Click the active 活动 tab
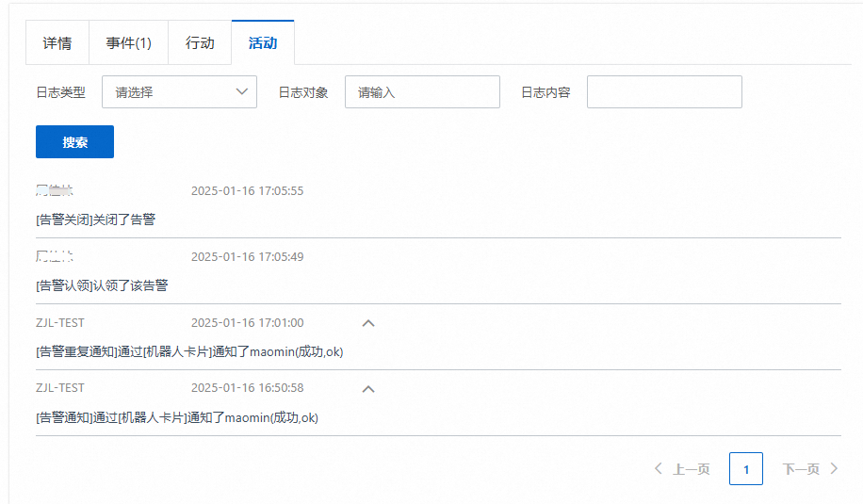Screen dimensions: 863x504 coord(263,43)
